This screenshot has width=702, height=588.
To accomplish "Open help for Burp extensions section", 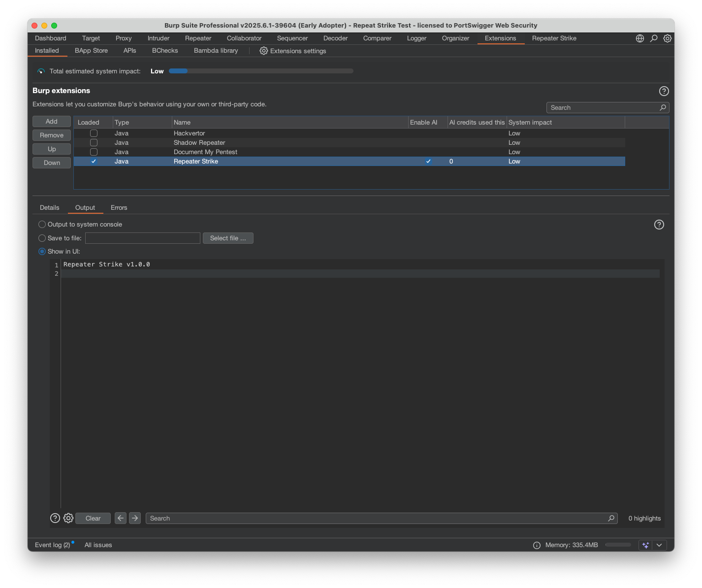I will tap(664, 91).
